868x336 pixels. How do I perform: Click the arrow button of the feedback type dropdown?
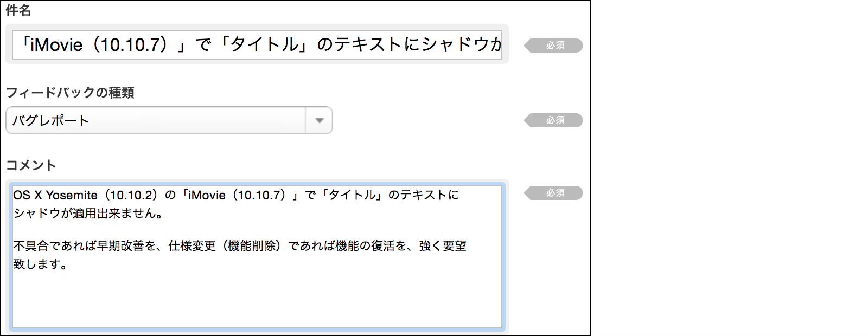click(319, 120)
